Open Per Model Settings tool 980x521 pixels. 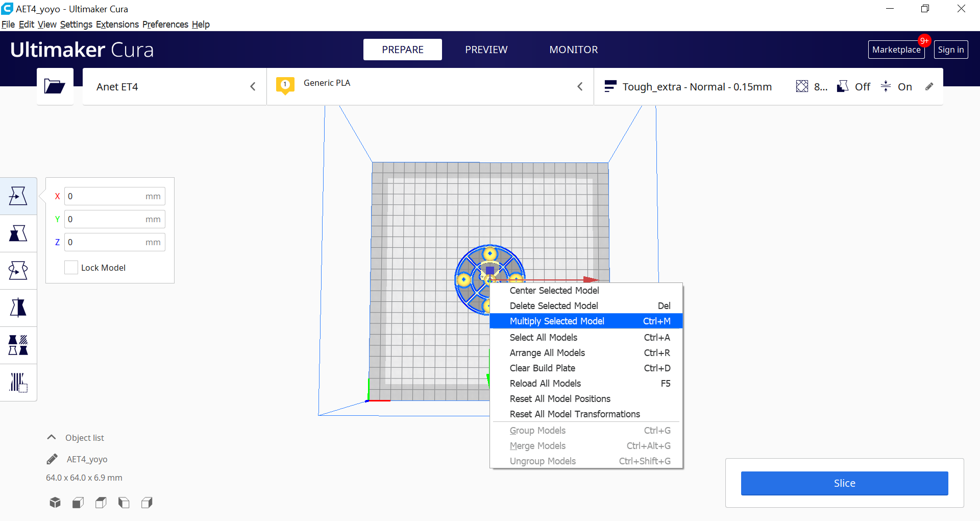coord(18,345)
